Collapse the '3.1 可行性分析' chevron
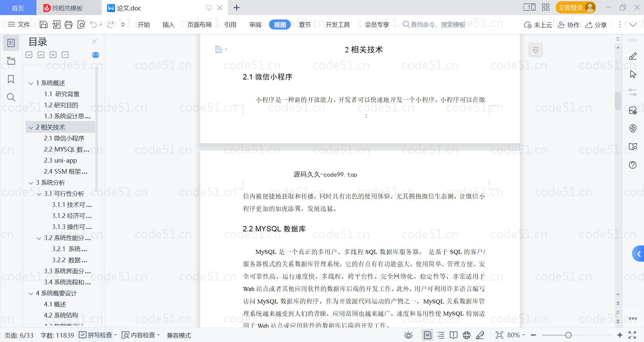 pyautogui.click(x=39, y=194)
